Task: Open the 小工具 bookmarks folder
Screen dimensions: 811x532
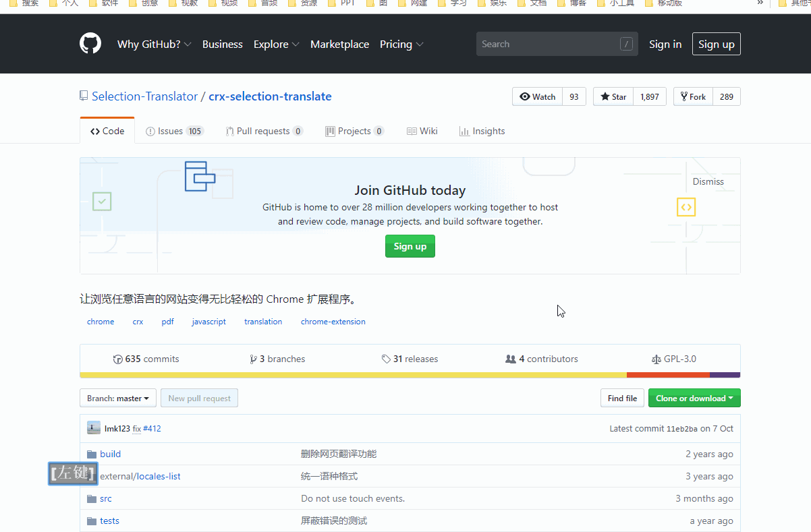Action: 615,3
